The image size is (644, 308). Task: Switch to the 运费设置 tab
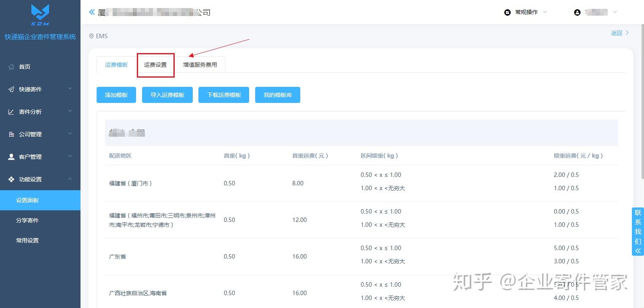[x=155, y=65]
